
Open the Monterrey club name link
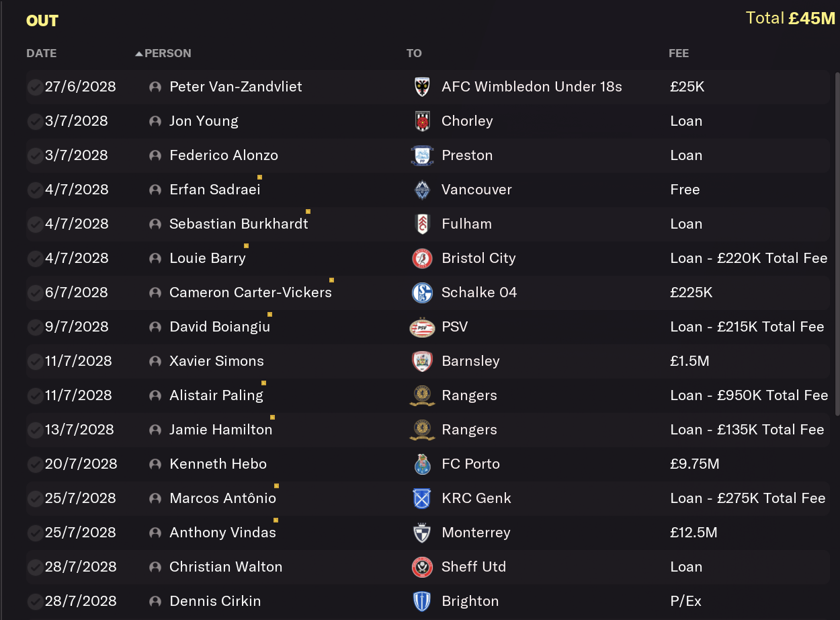pos(476,533)
